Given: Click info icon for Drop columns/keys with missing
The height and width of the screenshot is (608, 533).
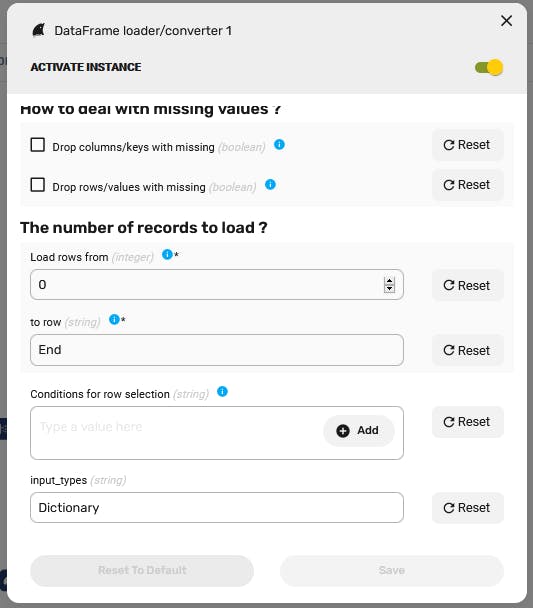Looking at the screenshot, I should click(x=279, y=145).
